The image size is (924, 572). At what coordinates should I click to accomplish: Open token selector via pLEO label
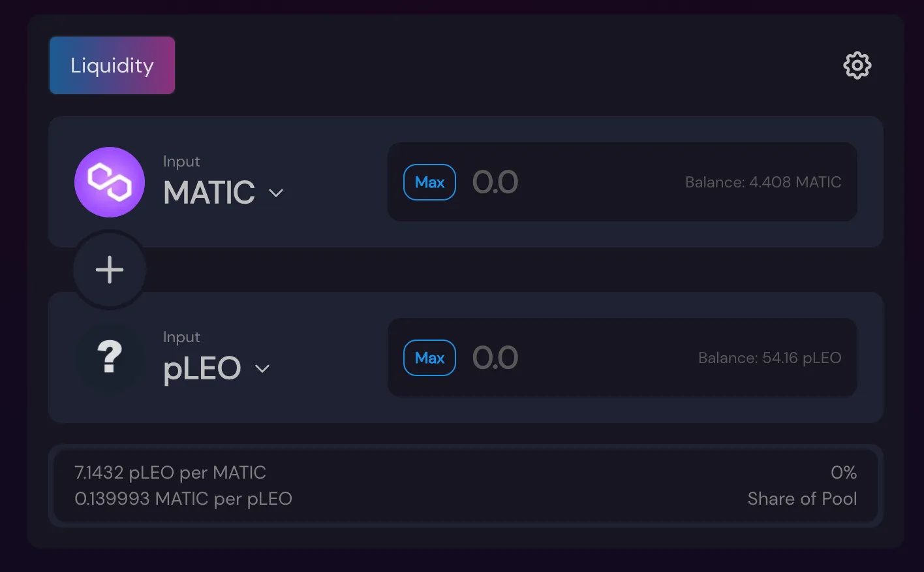202,369
